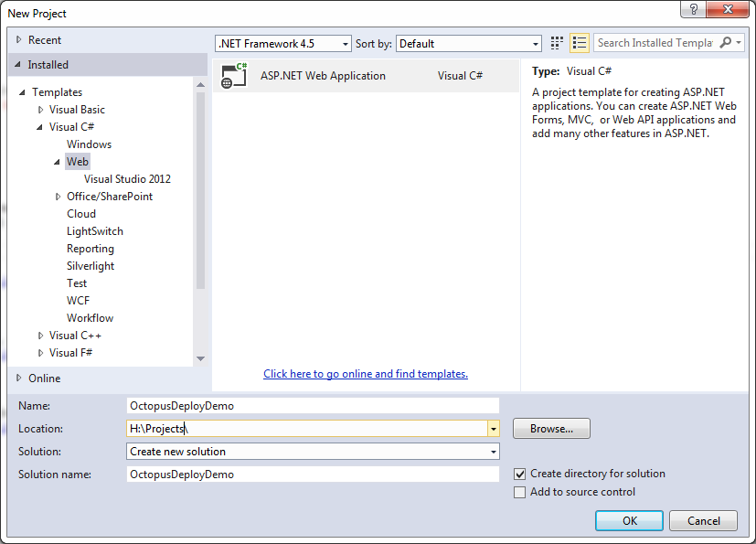Select Cloud in the templates tree

tap(81, 214)
